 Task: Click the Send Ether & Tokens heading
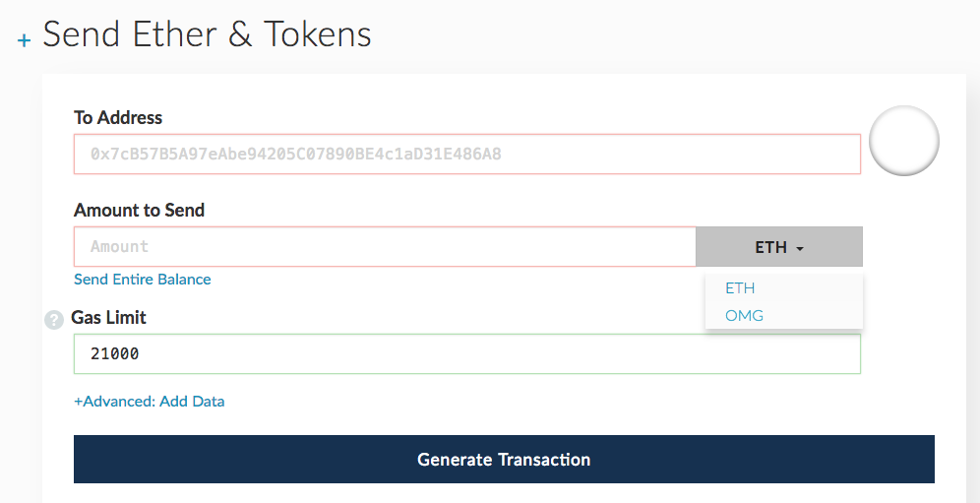tap(207, 35)
